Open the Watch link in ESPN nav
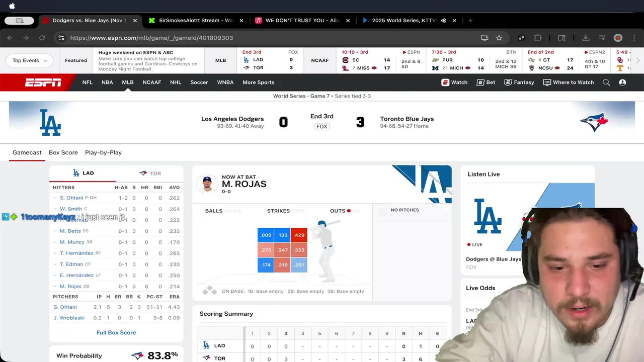Screen dimensions: 644x362 (x=454, y=82)
